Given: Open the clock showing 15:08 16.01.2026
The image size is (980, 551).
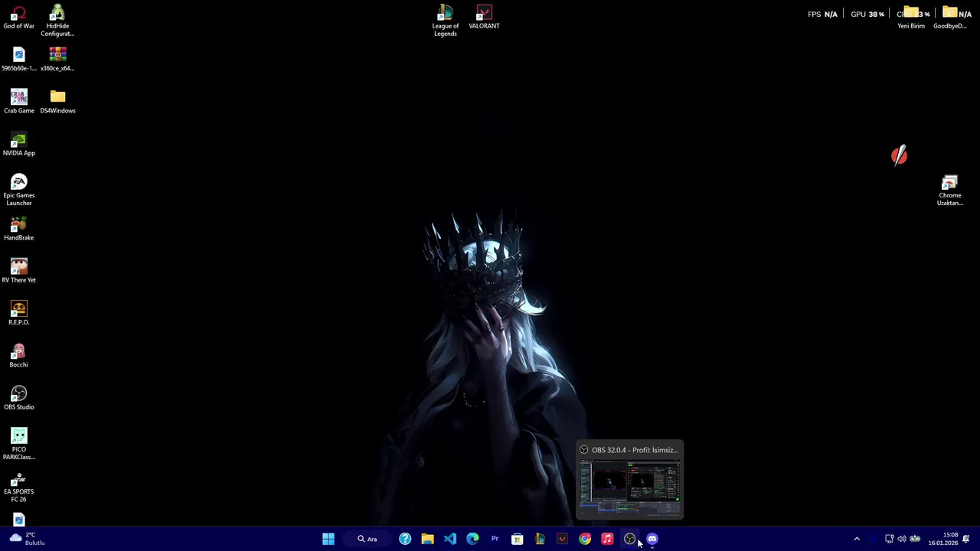Looking at the screenshot, I should [943, 539].
